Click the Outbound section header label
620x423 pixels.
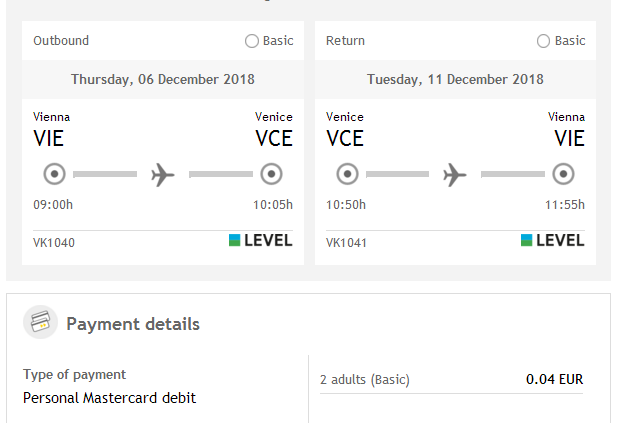click(61, 40)
